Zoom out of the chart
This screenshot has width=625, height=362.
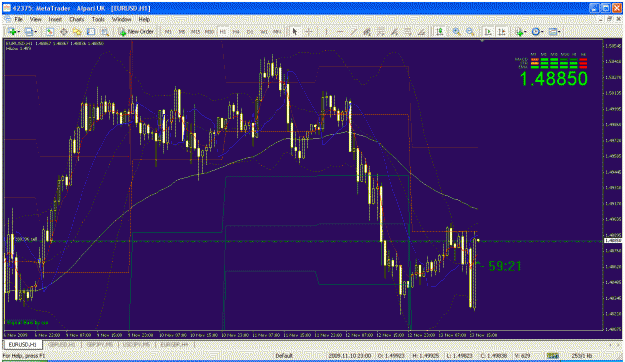(x=470, y=31)
